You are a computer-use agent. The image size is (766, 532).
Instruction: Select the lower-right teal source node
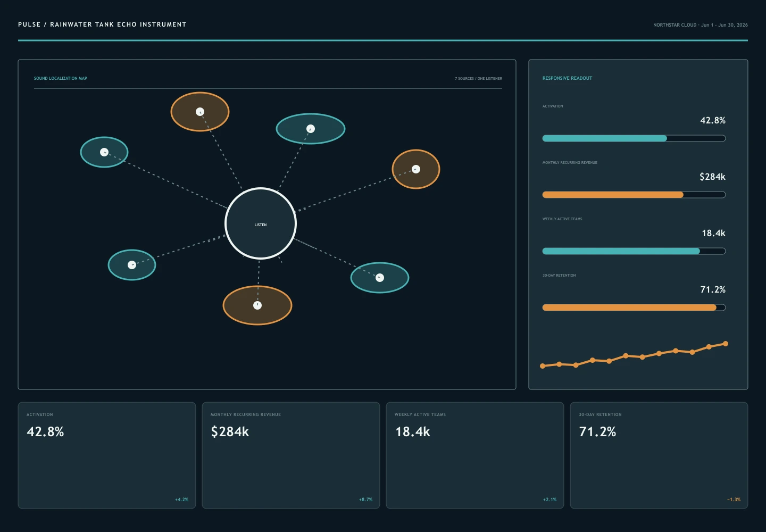click(380, 278)
